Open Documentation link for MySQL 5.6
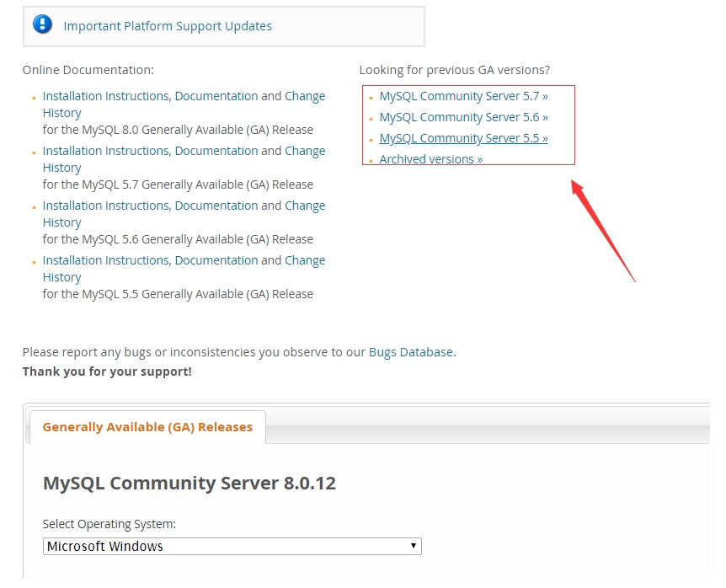 click(216, 206)
